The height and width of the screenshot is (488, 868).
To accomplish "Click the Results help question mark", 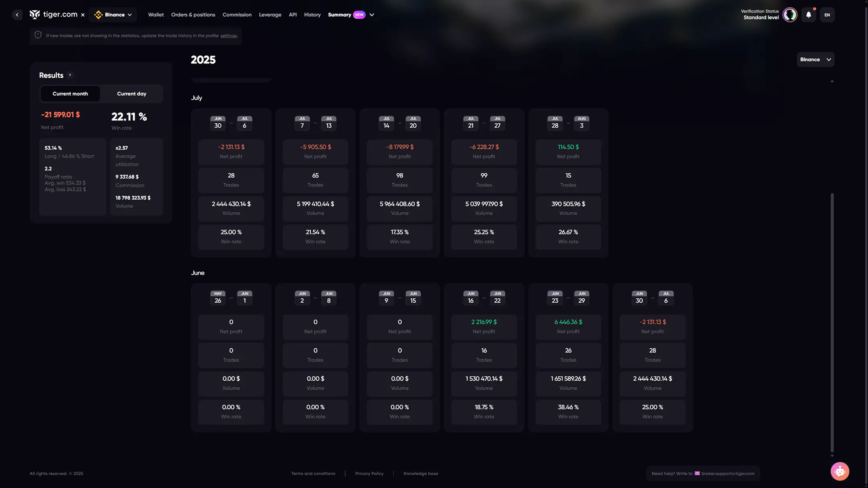I will (x=70, y=75).
